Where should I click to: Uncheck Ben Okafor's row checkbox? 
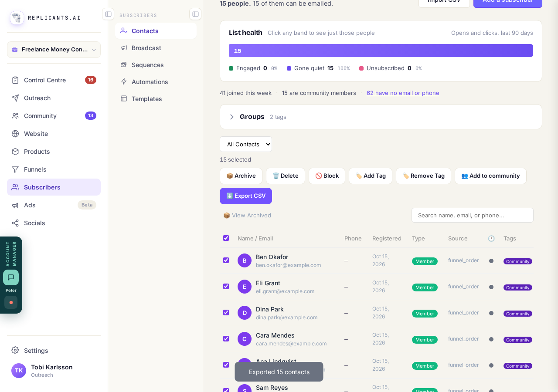coord(226,260)
